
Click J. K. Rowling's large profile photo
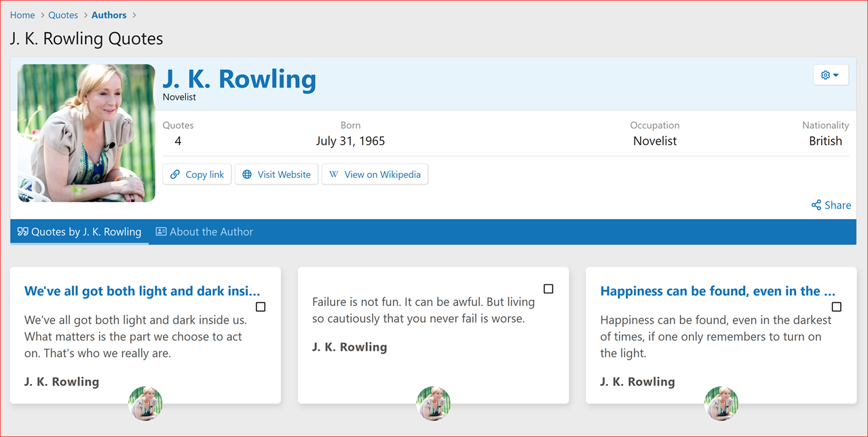(86, 133)
